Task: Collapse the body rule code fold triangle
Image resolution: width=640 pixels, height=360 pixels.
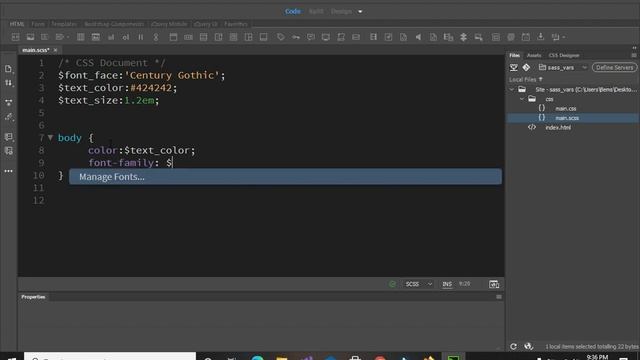Action: pos(50,138)
